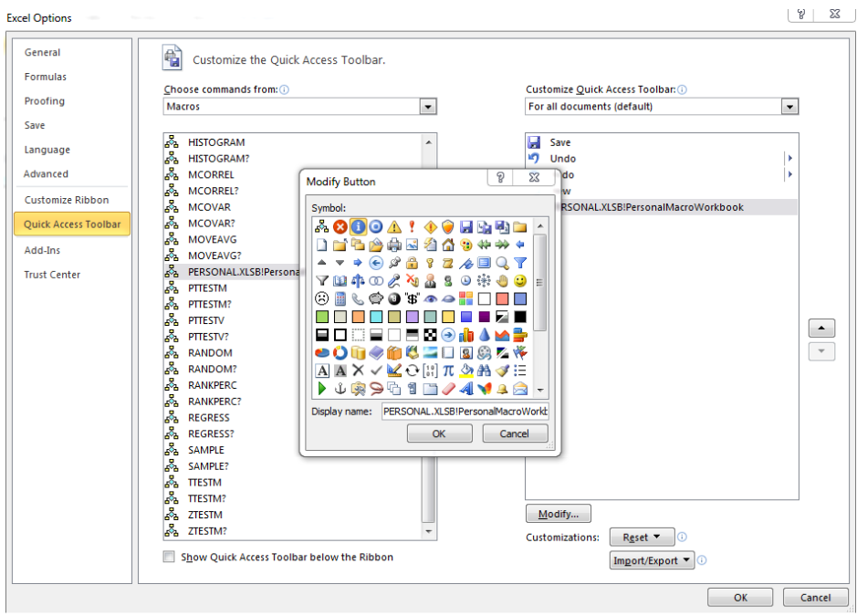Pick the light green square symbol
The height and width of the screenshot is (616, 857).
tap(322, 317)
